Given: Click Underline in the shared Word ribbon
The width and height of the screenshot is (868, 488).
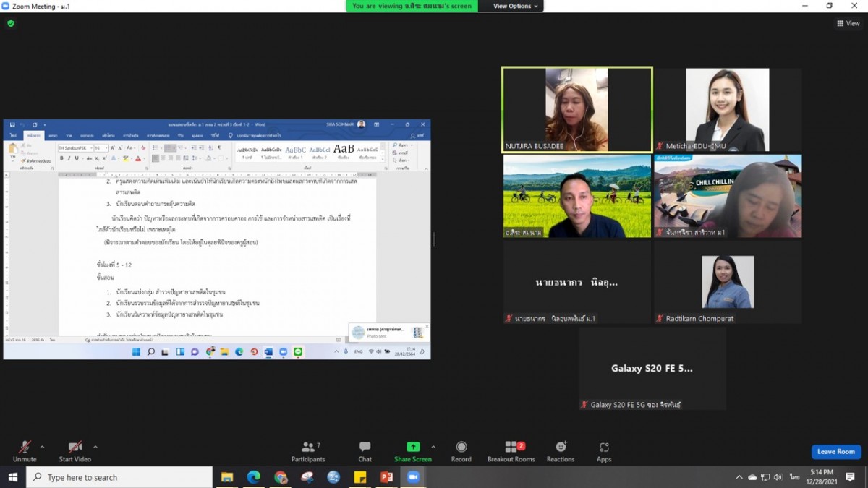Looking at the screenshot, I should pos(77,158).
